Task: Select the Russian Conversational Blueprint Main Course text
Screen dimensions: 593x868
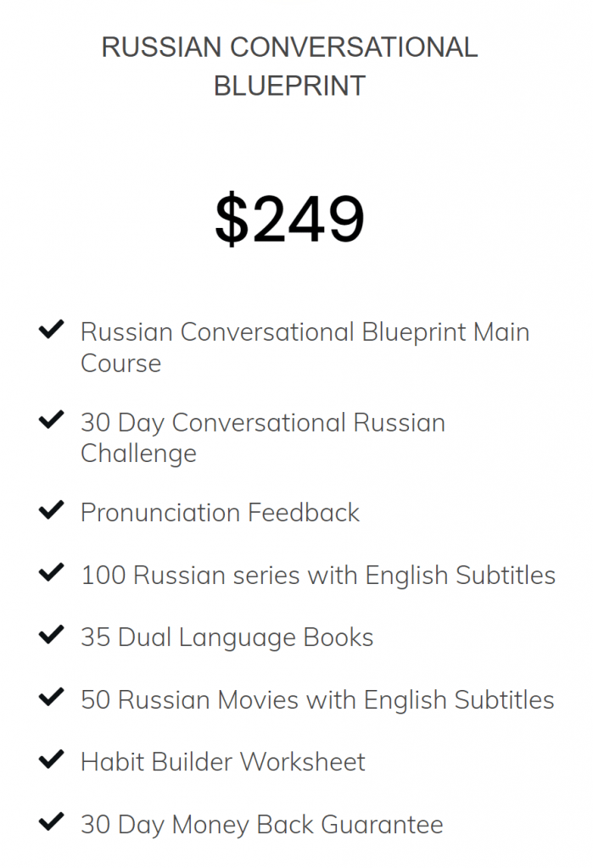Action: pyautogui.click(x=305, y=348)
